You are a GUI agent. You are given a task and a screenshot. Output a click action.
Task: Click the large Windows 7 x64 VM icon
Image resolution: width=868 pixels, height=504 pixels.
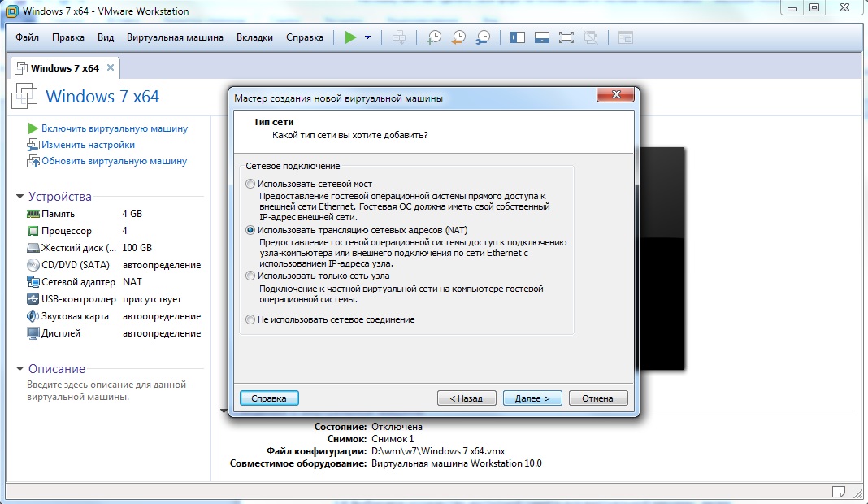24,96
